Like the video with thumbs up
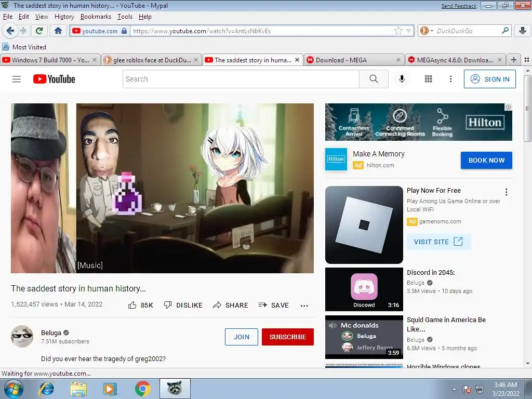 [x=140, y=305]
